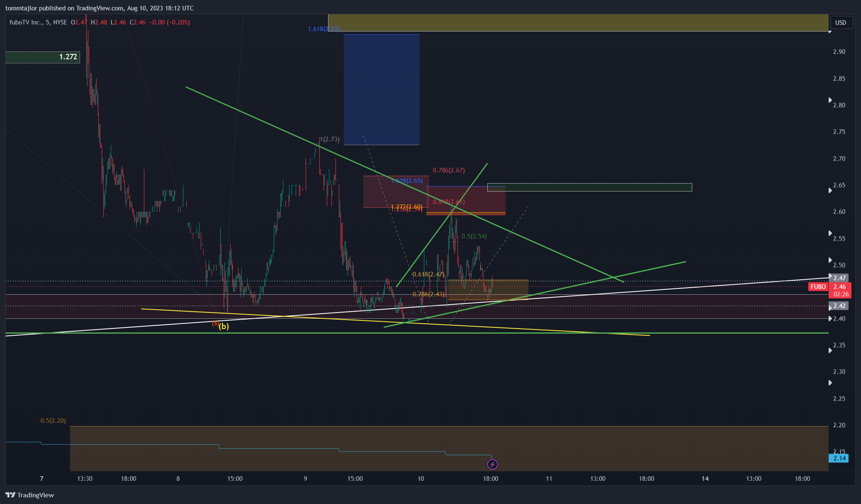
Task: Click the FUBO price label tag
Action: pos(818,287)
